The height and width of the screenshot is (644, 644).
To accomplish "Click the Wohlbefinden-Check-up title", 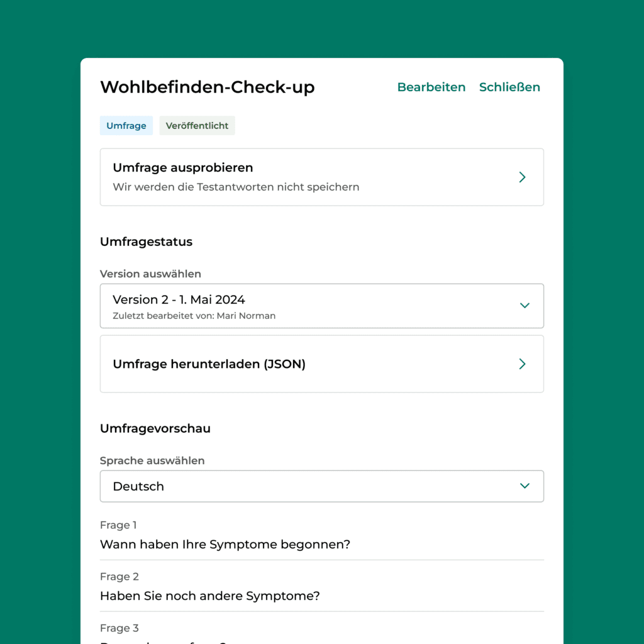I will pyautogui.click(x=208, y=87).
